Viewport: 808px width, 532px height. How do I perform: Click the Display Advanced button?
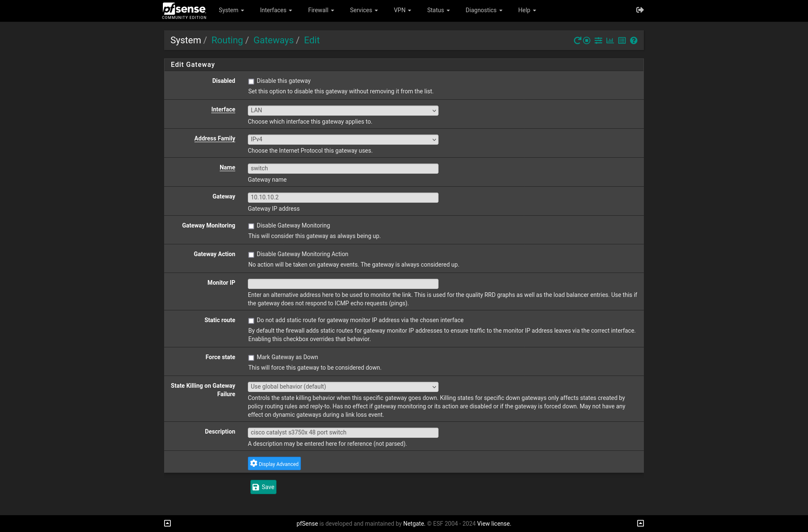pos(274,463)
